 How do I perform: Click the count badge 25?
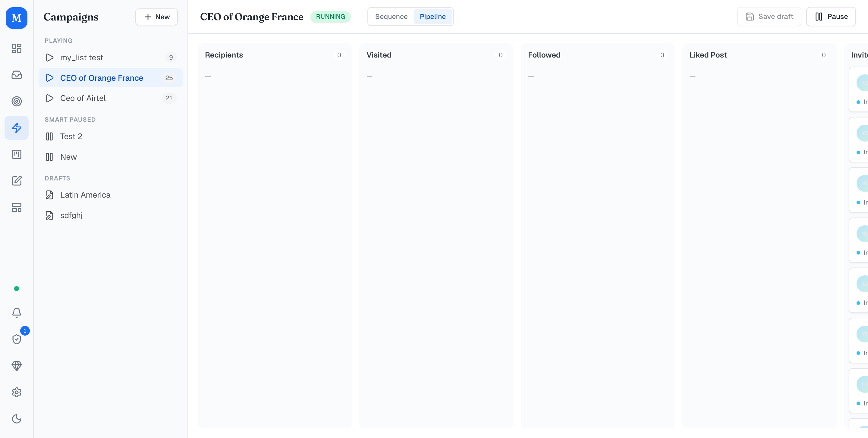pos(169,78)
